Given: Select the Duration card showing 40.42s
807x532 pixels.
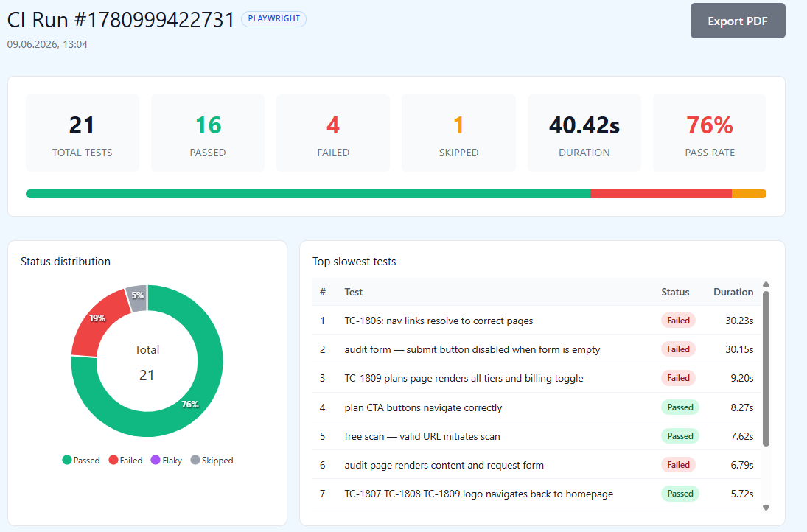Looking at the screenshot, I should pyautogui.click(x=584, y=133).
